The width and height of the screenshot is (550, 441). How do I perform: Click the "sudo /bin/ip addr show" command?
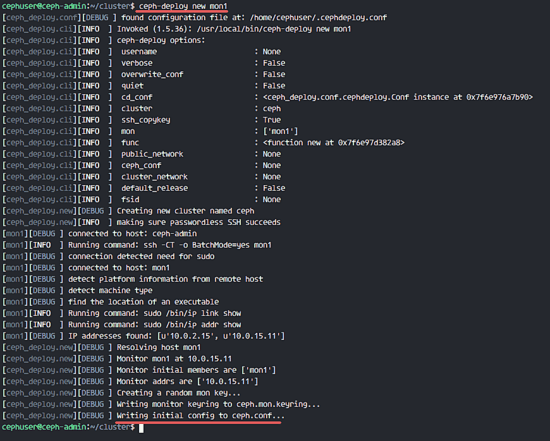(192, 325)
